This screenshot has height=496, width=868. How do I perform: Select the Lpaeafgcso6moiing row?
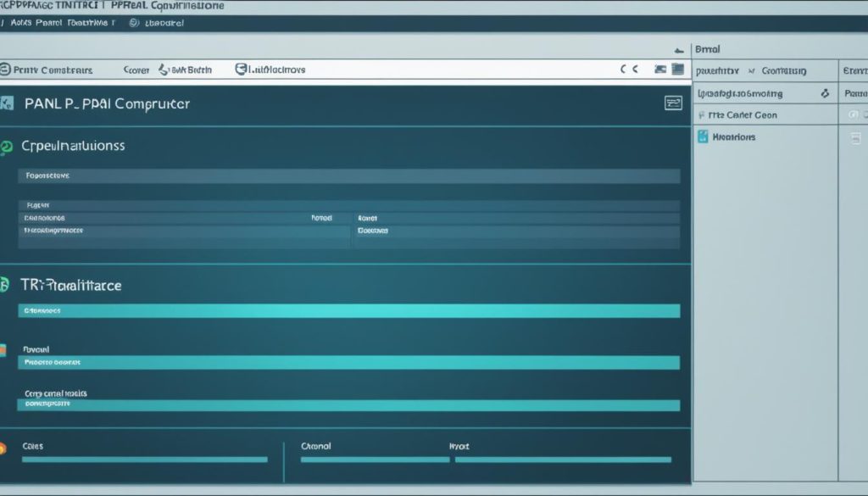(765, 93)
